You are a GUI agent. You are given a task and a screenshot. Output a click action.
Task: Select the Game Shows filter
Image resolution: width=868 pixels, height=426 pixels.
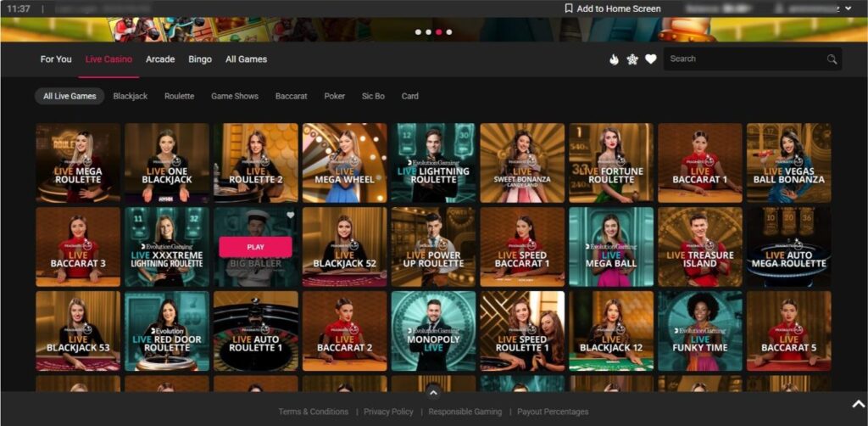click(235, 97)
